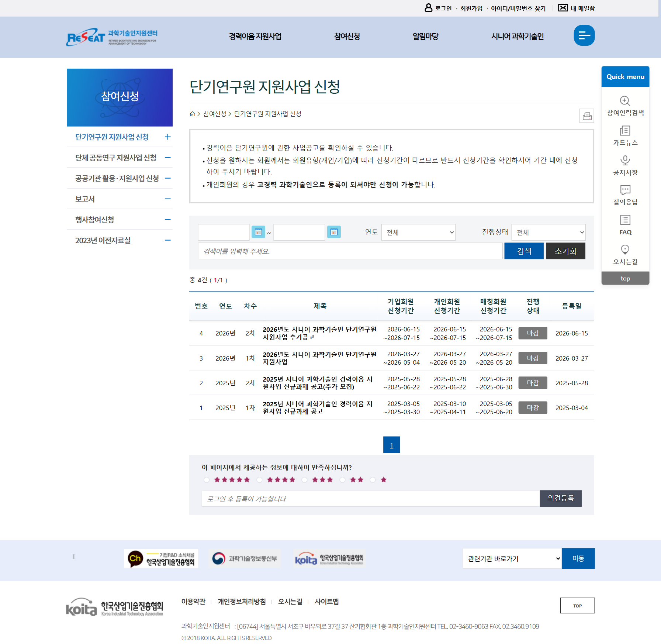The image size is (661, 644).
Task: Open 참여인력검색 in the Quick menu
Action: point(625,106)
